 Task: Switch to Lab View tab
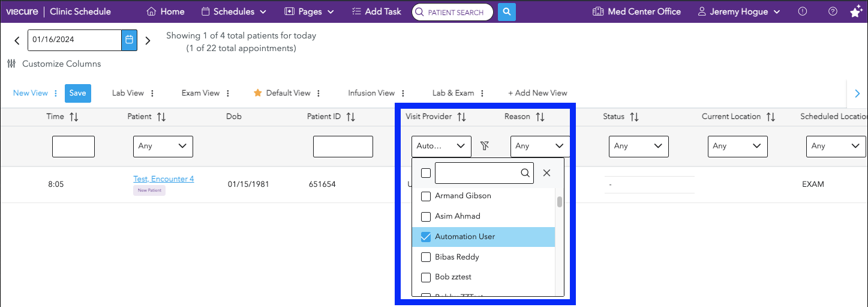(x=128, y=93)
